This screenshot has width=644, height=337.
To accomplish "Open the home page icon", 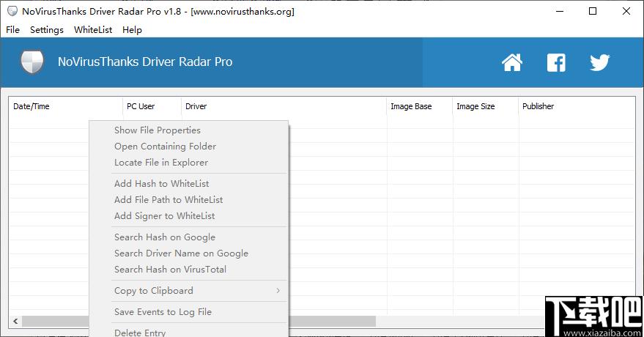I will [512, 62].
